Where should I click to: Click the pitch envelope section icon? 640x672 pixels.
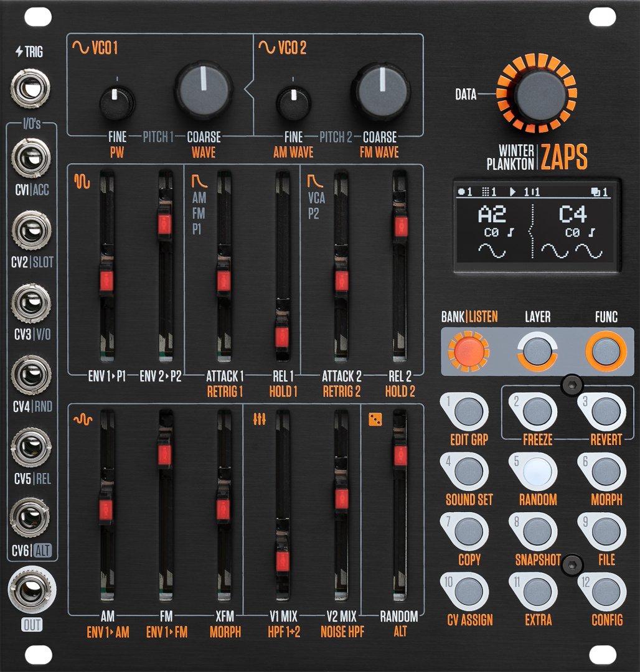[82, 181]
